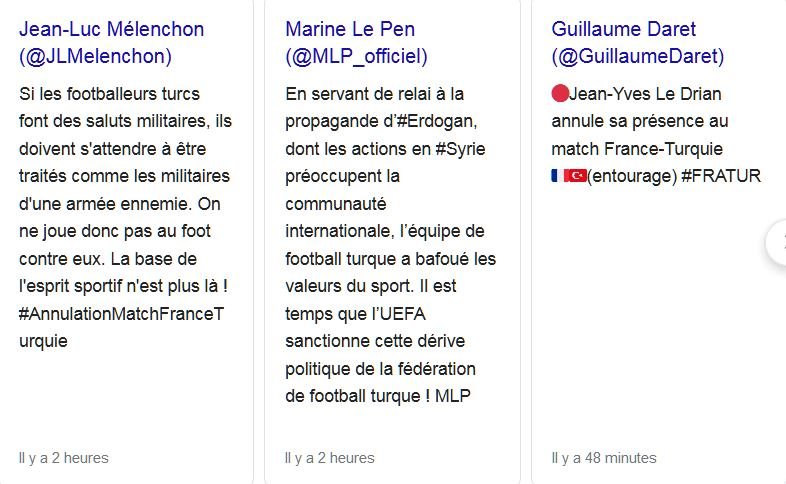786x484 pixels.
Task: Click "Il y a 2 heures" under Mélenchon's tweet
Action: (64, 458)
